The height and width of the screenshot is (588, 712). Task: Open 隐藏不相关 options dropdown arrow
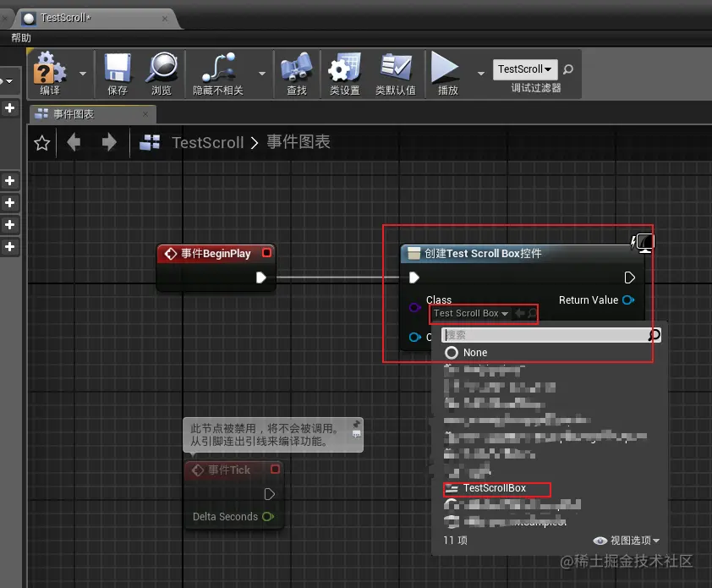(262, 73)
